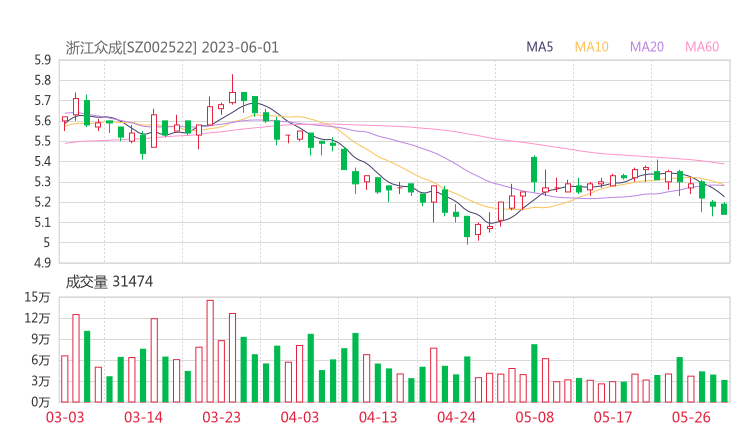
Task: Click the 04-13 date axis label
Action: click(x=378, y=417)
